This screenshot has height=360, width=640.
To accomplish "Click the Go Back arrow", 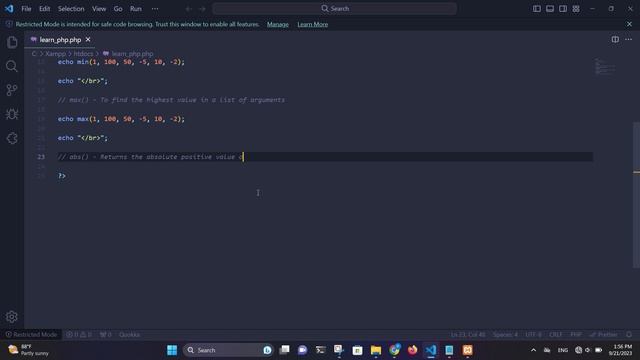I will (189, 9).
